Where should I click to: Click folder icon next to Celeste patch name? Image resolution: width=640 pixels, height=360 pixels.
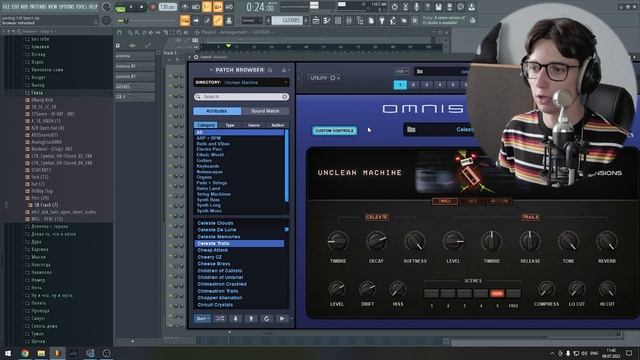point(411,129)
